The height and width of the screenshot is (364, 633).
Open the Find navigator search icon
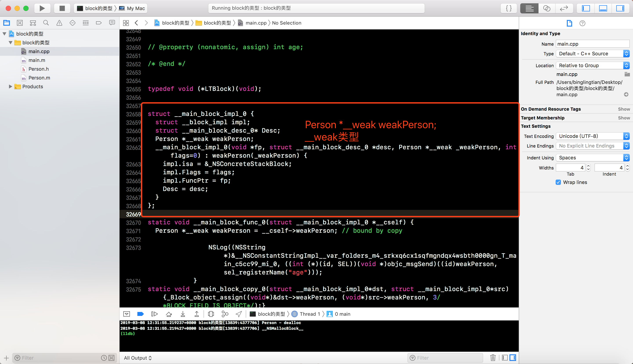pos(46,23)
